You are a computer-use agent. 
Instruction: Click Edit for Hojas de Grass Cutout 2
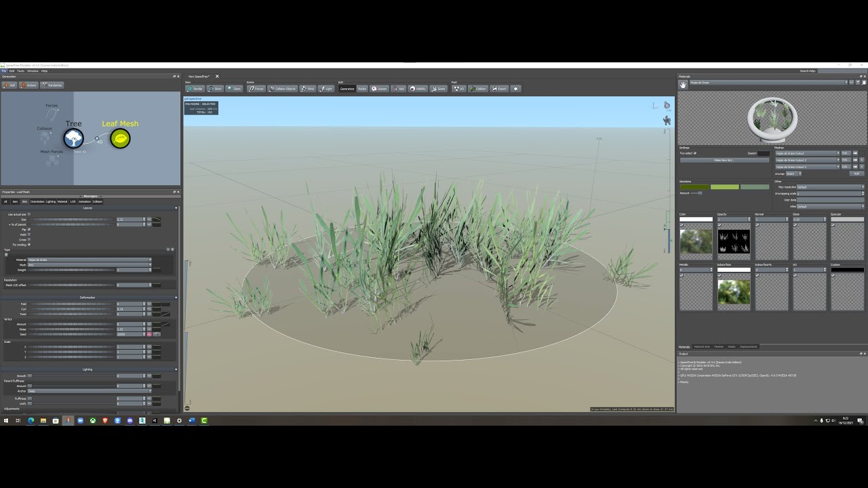point(846,160)
